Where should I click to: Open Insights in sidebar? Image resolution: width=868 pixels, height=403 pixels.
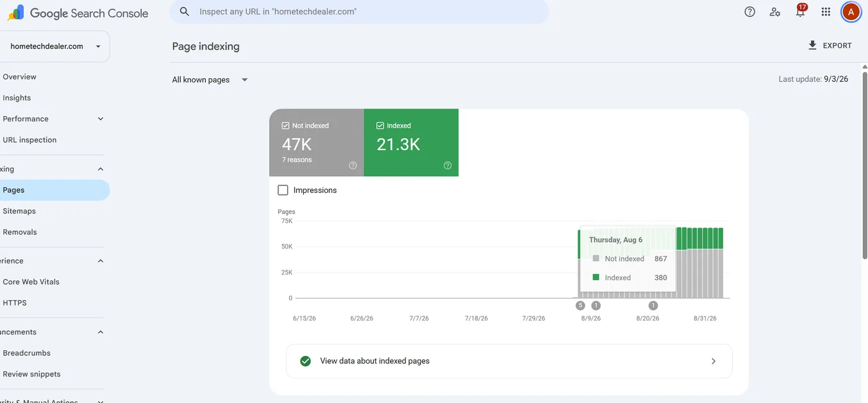point(17,98)
